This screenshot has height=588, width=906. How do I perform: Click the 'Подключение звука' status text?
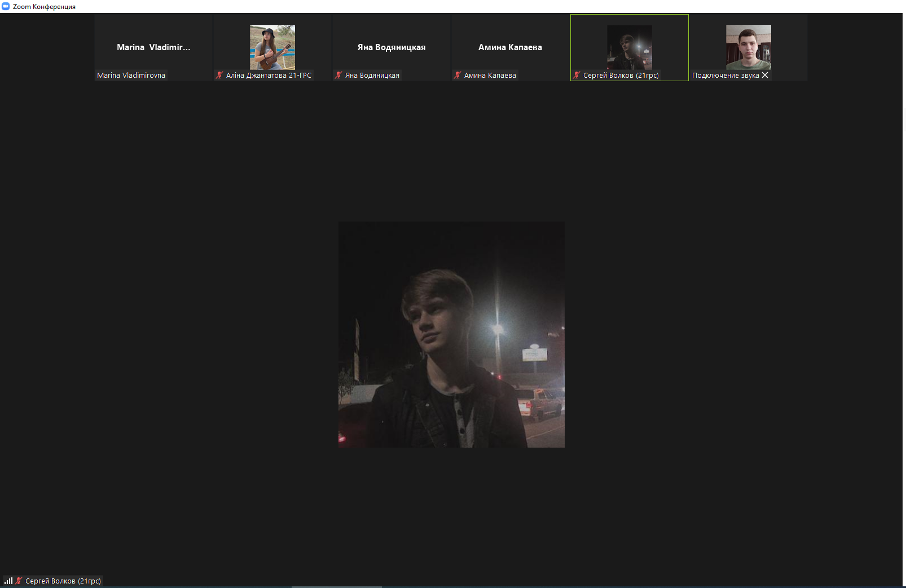tap(725, 75)
